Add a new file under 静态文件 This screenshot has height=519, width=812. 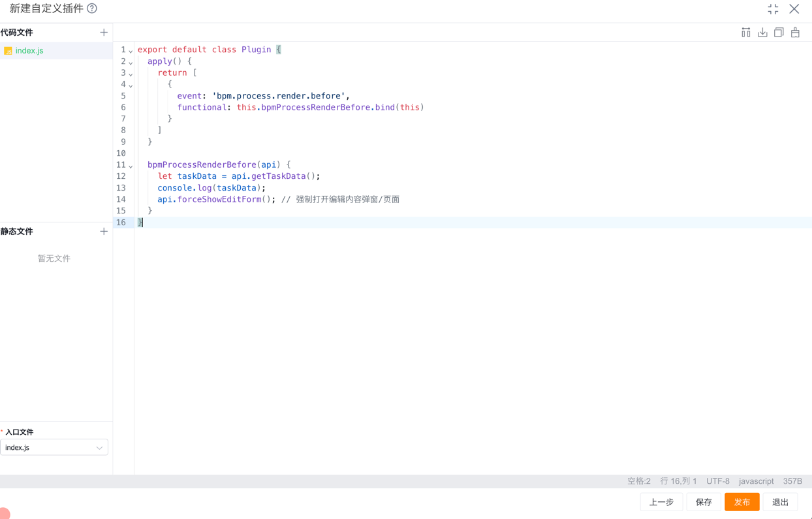104,231
